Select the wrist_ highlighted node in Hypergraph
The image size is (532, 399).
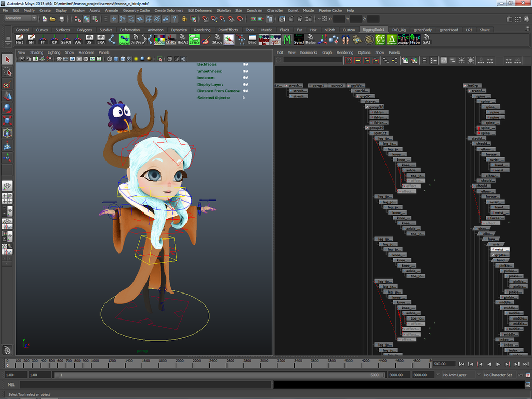(500, 250)
